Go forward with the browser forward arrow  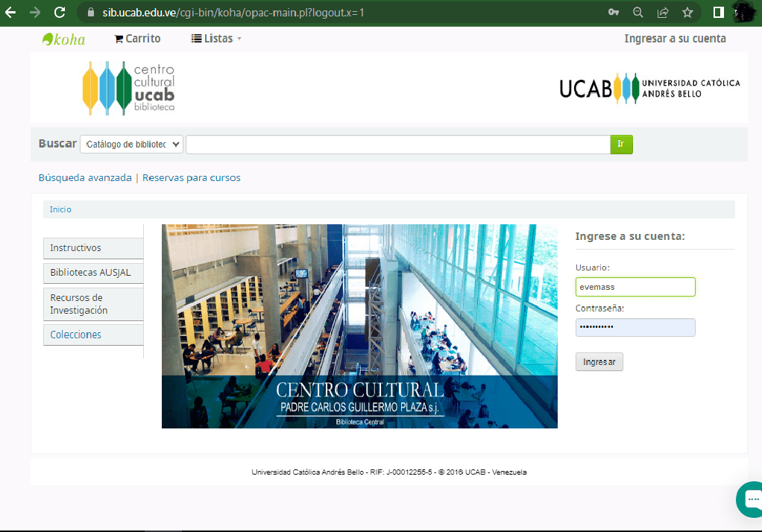coord(35,13)
